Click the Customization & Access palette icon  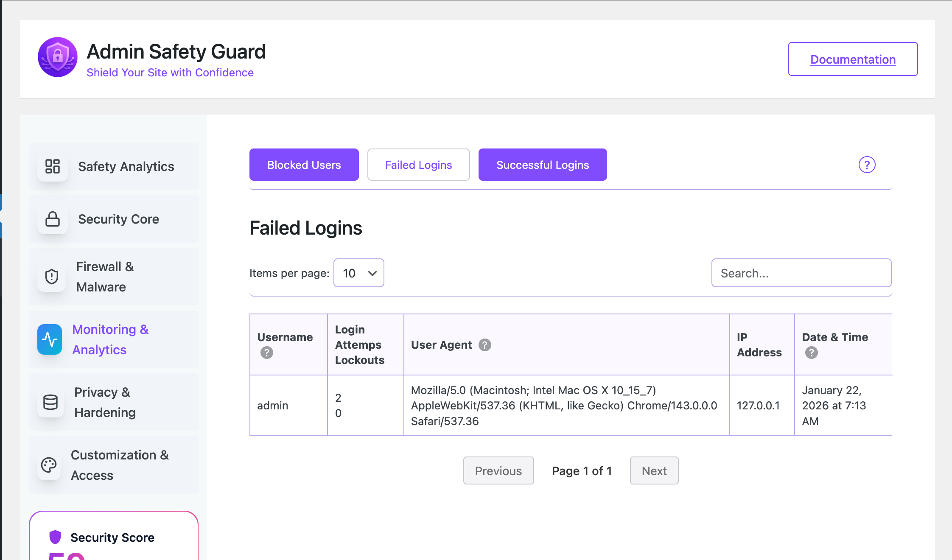point(49,465)
